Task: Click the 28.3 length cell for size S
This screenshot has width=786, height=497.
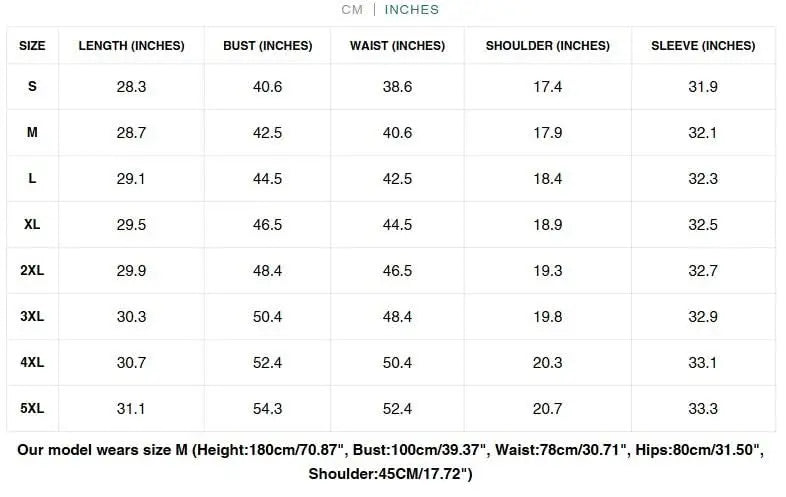Action: coord(131,87)
